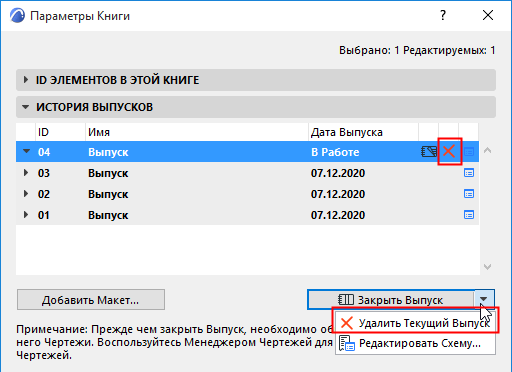Click the Добавить Макет... button
The image size is (512, 372).
(91, 300)
